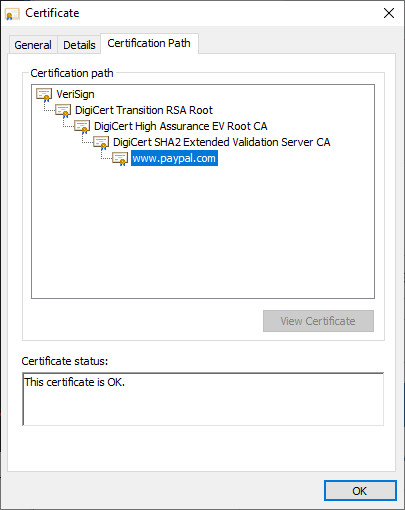Screen dimensions: 405x510
Task: Click the DigiCert Transition RSA Root certificate icon
Action: [63, 111]
